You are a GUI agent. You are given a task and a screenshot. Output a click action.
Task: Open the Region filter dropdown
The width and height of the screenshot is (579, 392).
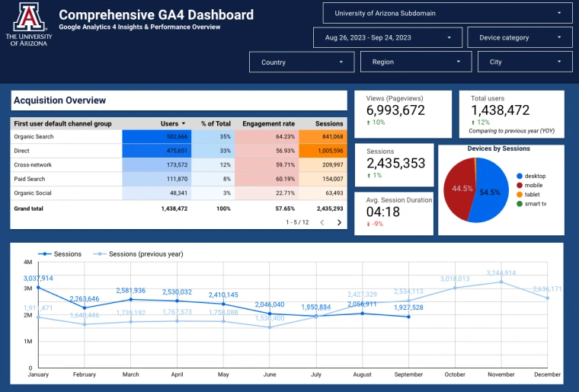(416, 62)
